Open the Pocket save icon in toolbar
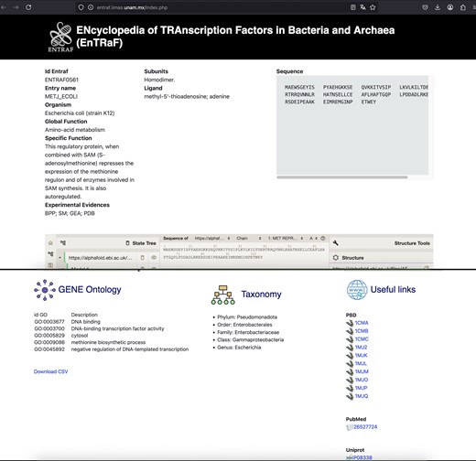 click(425, 7)
